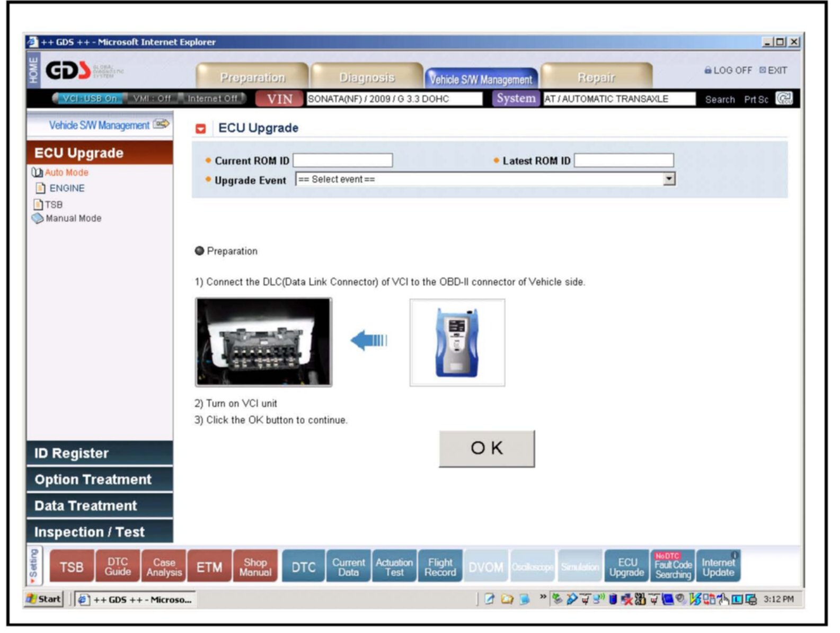Image resolution: width=840 pixels, height=633 pixels.
Task: Open the DTC Guide tool
Action: pos(118,567)
